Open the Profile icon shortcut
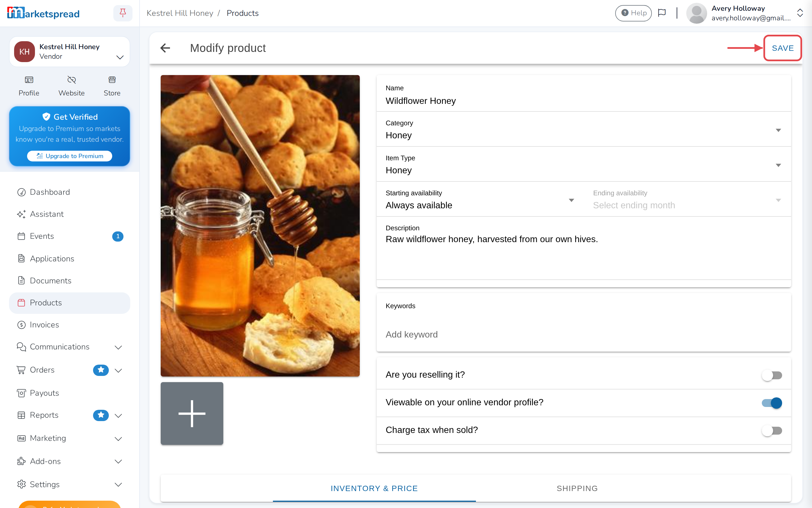Screen dimensions: 812x508 (29, 86)
